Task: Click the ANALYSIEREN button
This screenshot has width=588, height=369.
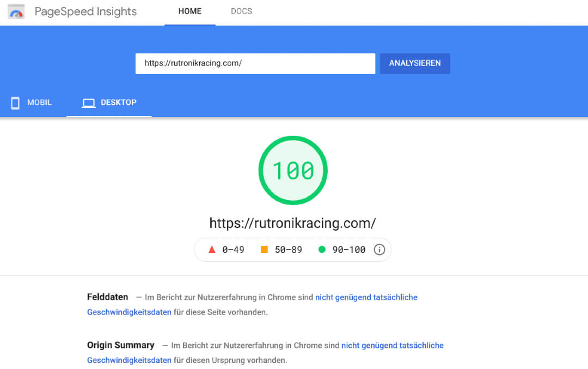Action: coord(415,63)
